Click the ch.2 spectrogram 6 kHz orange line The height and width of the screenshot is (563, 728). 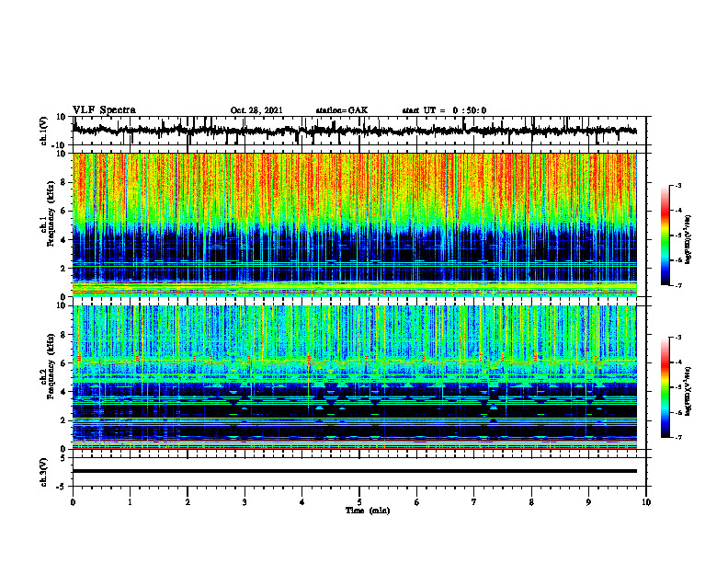[355, 362]
